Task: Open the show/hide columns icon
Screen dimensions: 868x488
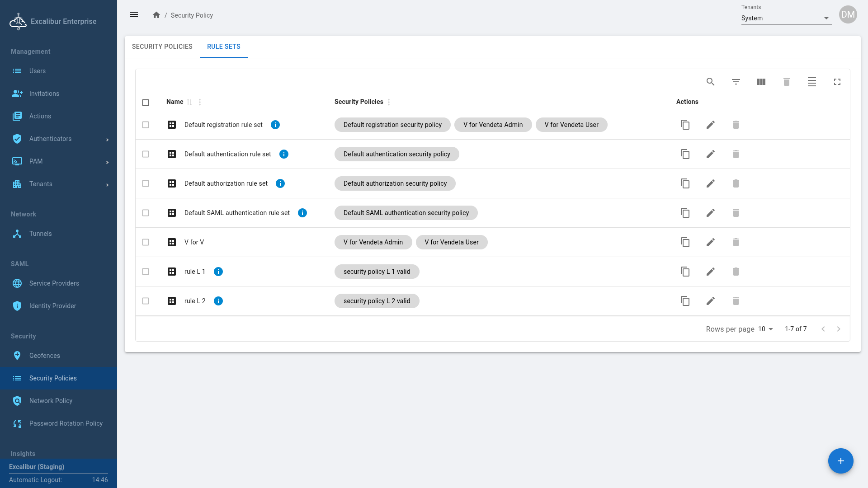Action: click(x=761, y=82)
